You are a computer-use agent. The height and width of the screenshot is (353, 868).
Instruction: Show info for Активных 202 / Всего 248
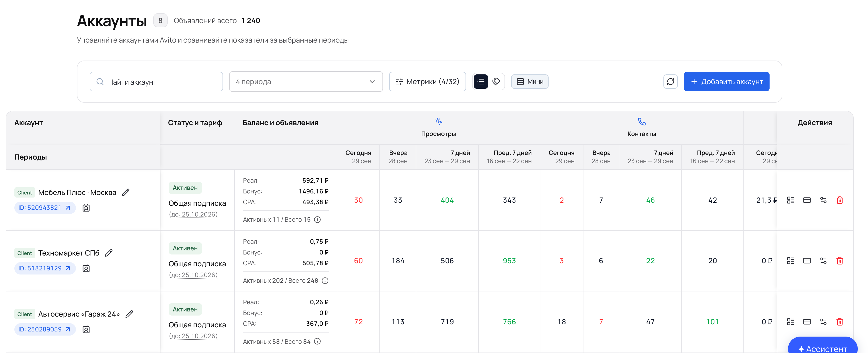(325, 280)
